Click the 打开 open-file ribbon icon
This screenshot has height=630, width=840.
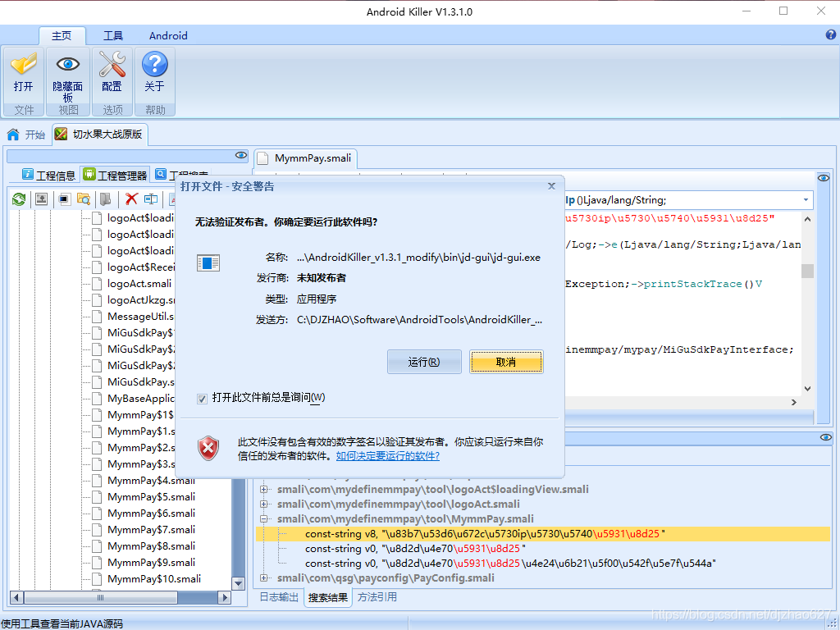pos(24,64)
